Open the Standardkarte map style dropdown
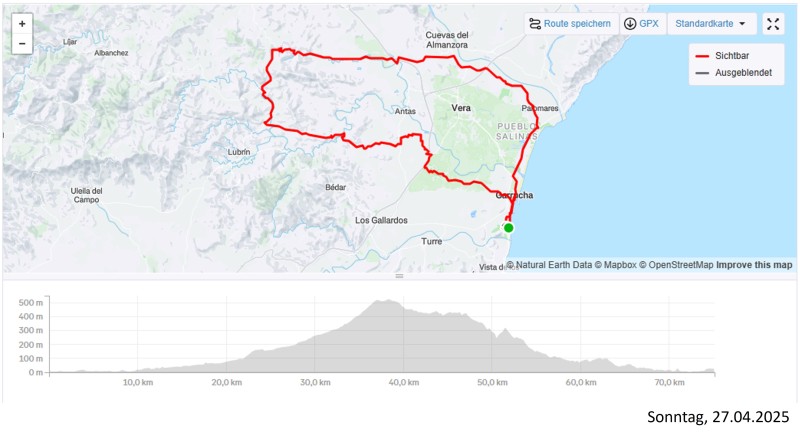 coord(710,24)
